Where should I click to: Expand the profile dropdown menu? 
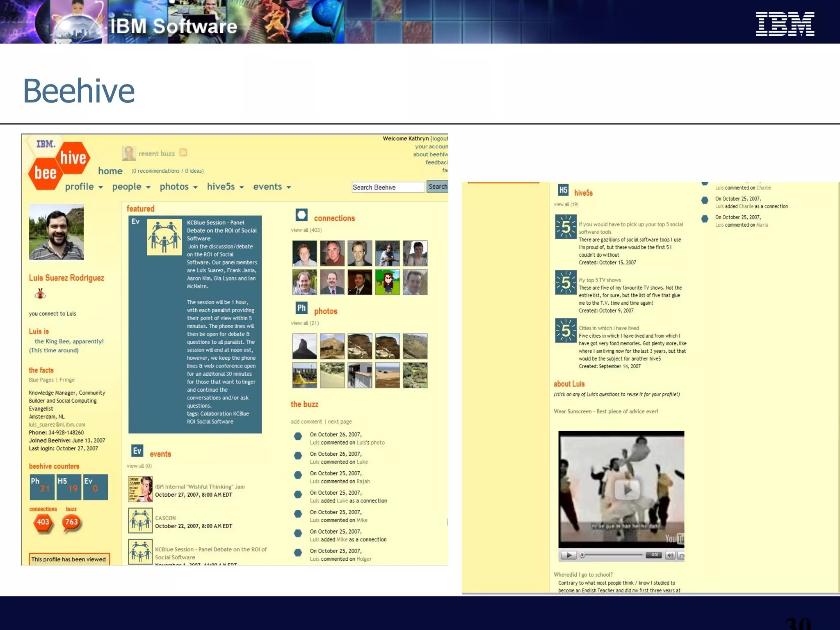[84, 187]
